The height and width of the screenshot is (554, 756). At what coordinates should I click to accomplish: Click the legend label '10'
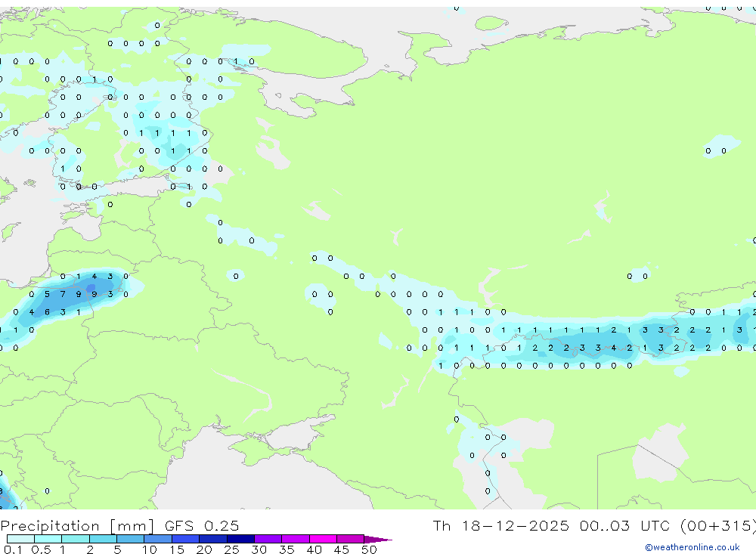[149, 549]
